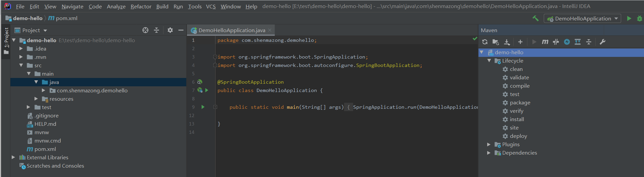Screen dimensions: 644x177
Task: Expand the resources folder
Action: [x=36, y=99]
